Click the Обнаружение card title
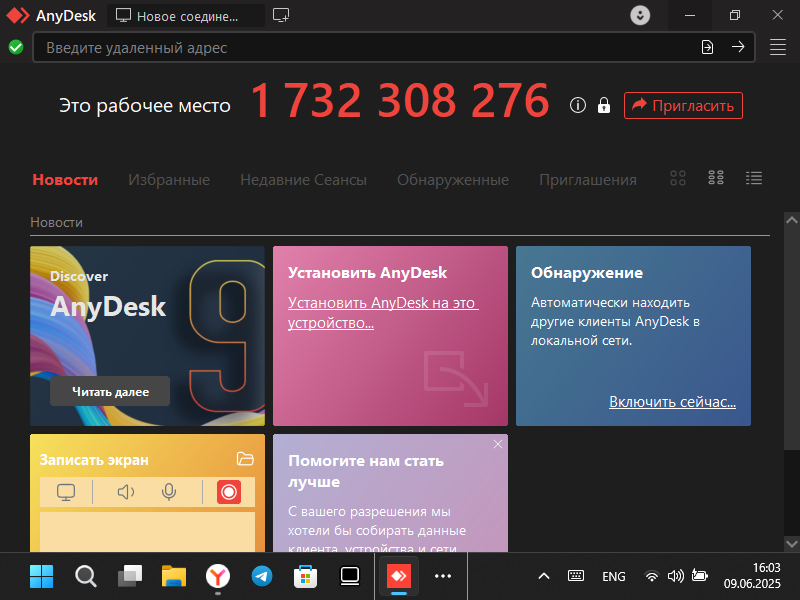This screenshot has height=600, width=800. coord(587,273)
